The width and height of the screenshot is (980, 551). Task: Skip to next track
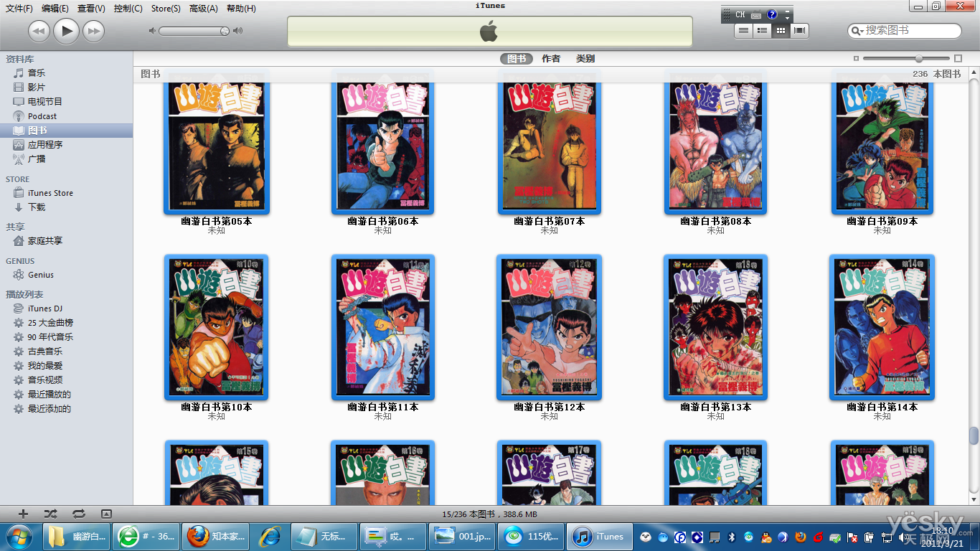[93, 31]
